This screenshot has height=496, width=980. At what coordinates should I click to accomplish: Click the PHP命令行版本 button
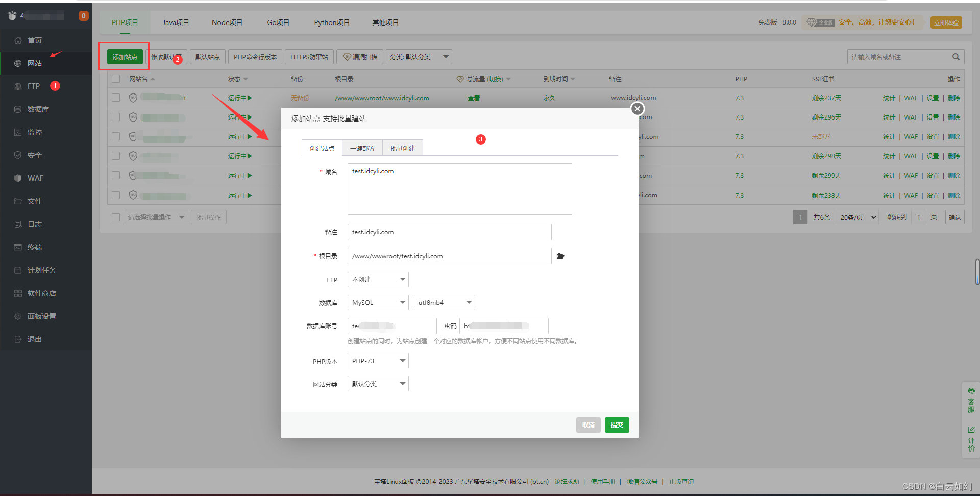coord(255,57)
